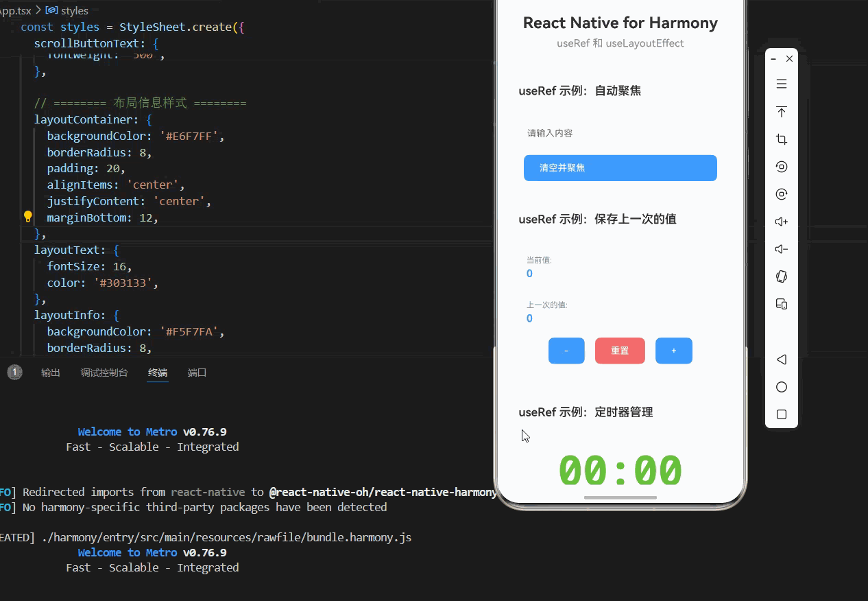
Task: Take a screenshot with the emulator crop icon
Action: coord(781,139)
